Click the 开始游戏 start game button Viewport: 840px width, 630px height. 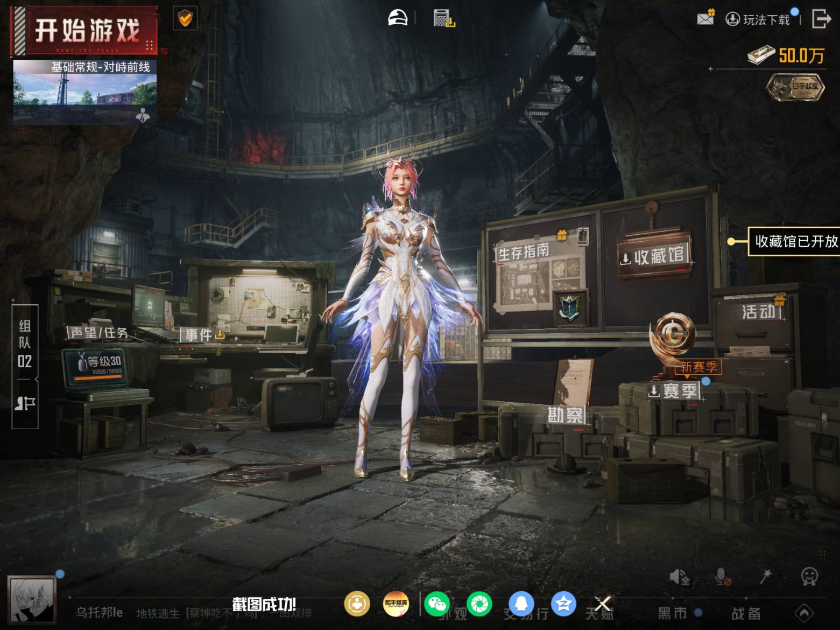click(84, 30)
